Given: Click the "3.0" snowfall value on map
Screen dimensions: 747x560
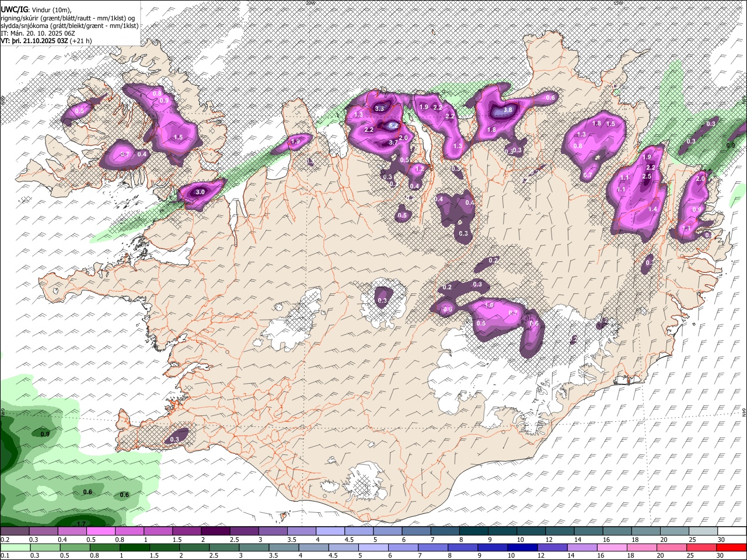Looking at the screenshot, I should 200,191.
